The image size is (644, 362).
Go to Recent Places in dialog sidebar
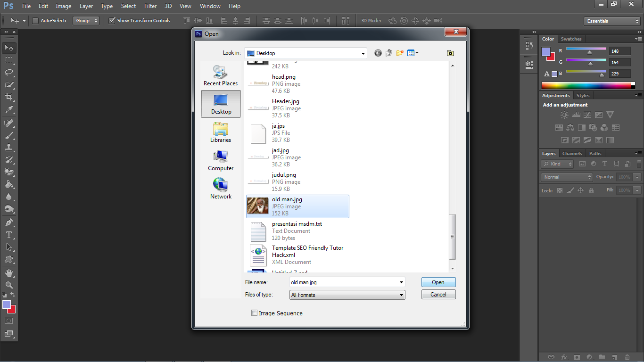[221, 76]
